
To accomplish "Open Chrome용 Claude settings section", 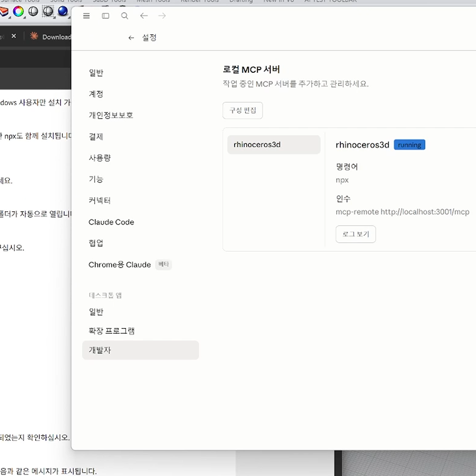I will [x=119, y=265].
